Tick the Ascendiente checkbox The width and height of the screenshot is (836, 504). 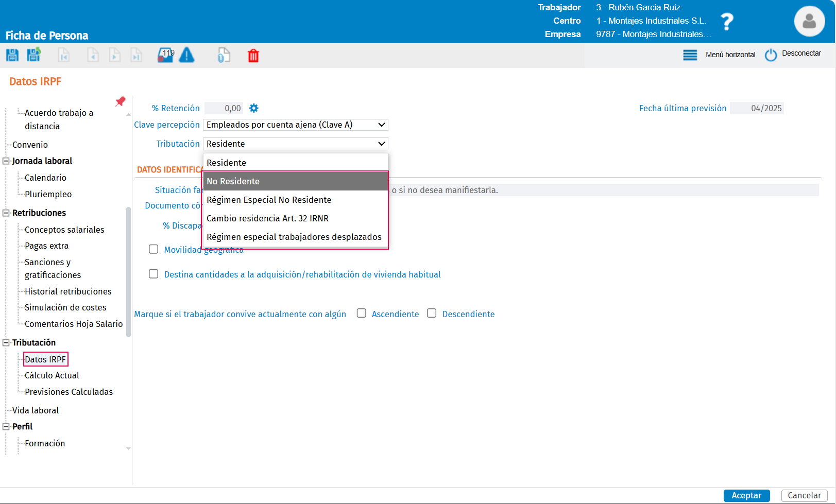click(362, 313)
